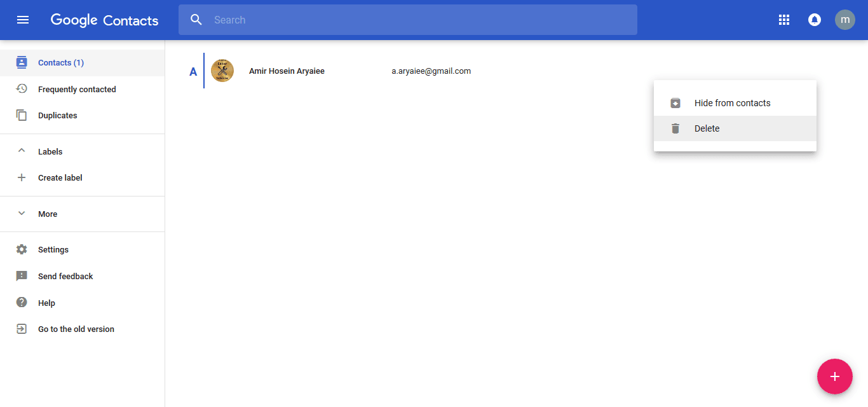Image resolution: width=868 pixels, height=407 pixels.
Task: Click the trash icon beside Delete
Action: click(x=675, y=128)
